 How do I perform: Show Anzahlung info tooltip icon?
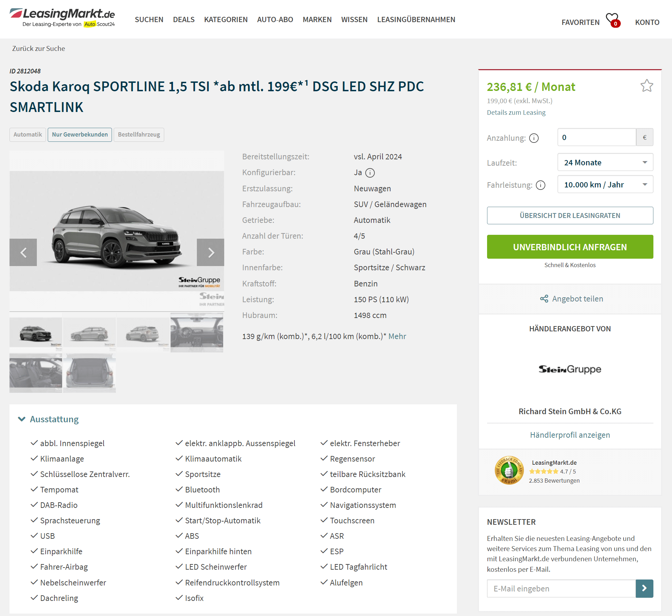[x=534, y=138]
